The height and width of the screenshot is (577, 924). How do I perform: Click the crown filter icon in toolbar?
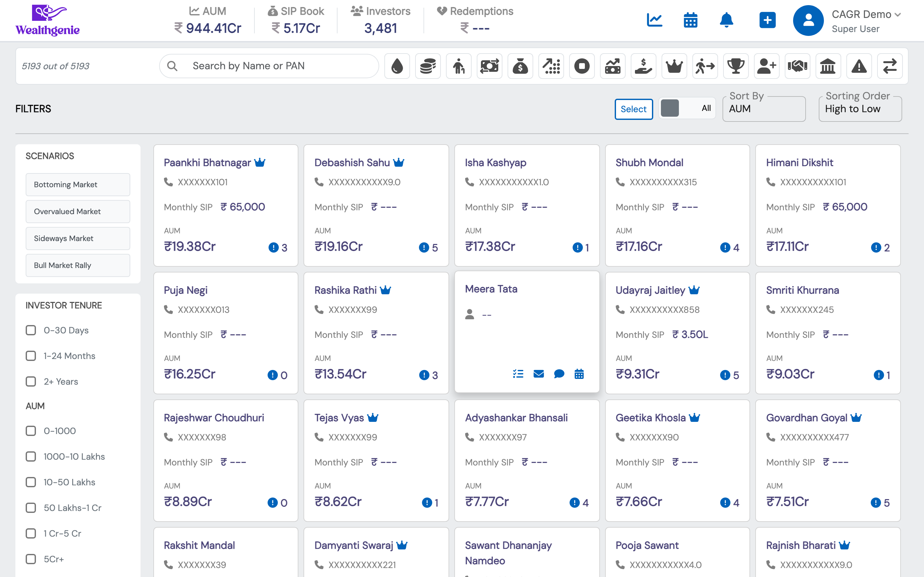click(674, 66)
